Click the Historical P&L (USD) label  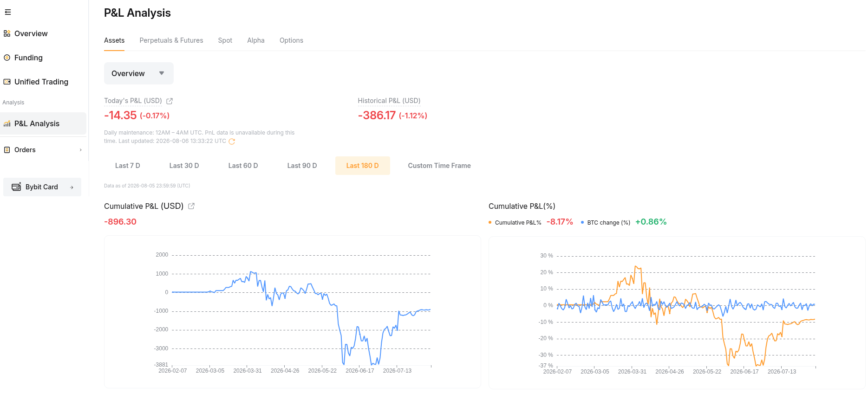389,101
